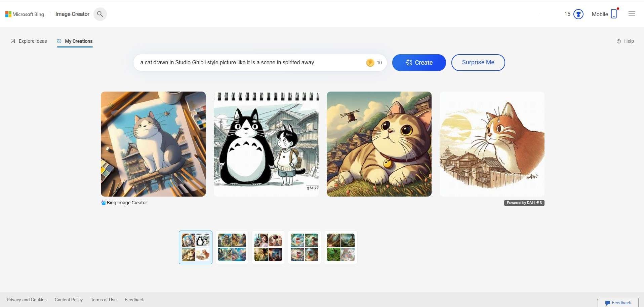
Task: Click the Mobile phone icon
Action: click(614, 14)
